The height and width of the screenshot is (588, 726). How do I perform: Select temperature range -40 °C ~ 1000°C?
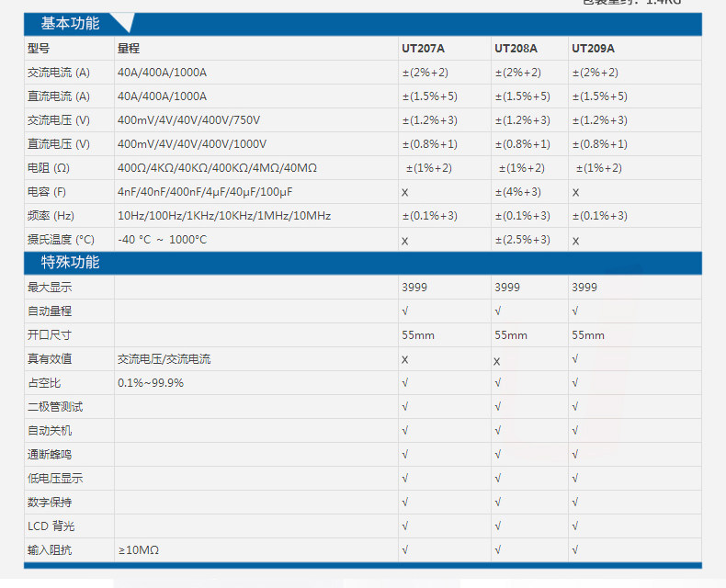(x=162, y=240)
